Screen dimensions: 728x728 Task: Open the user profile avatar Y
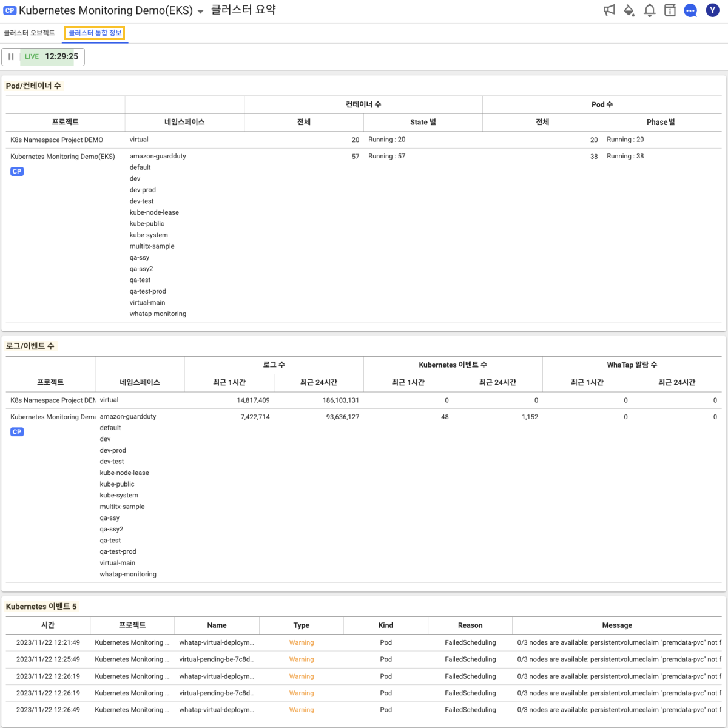713,10
